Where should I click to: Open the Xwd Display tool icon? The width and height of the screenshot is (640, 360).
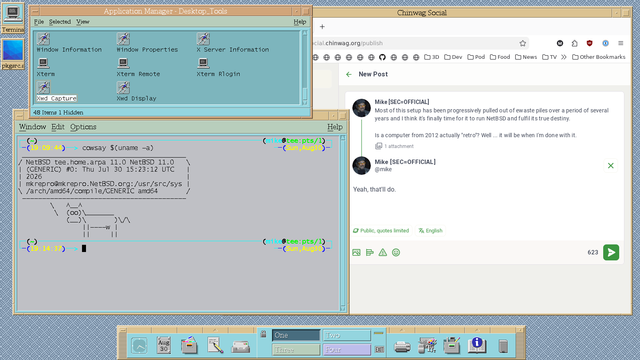coord(123,87)
